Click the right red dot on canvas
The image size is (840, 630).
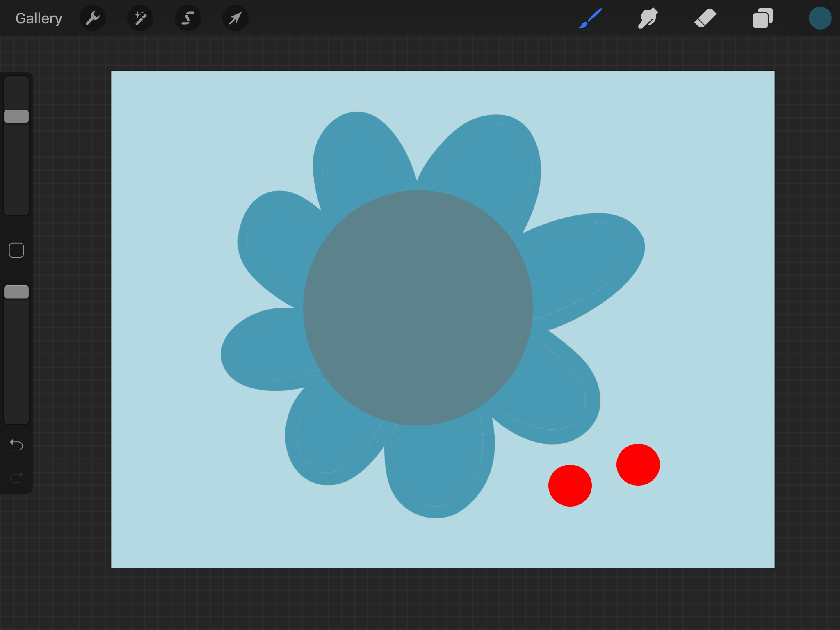tap(638, 465)
